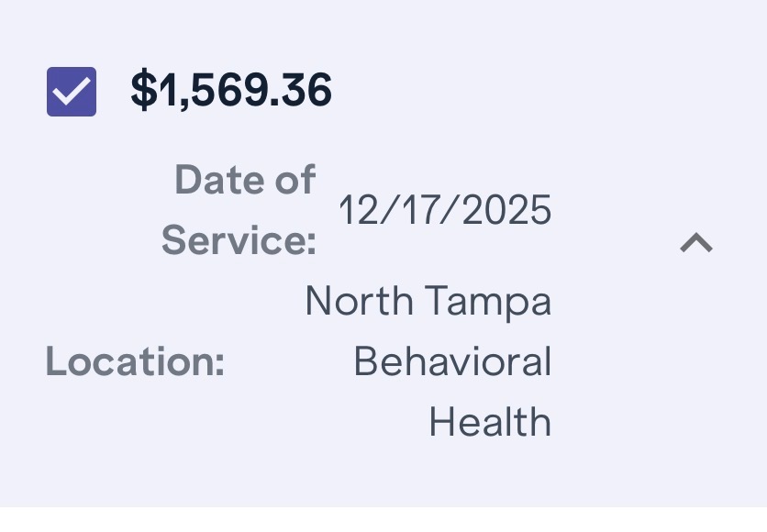Tap the upward caret icon
Image resolution: width=767 pixels, height=532 pixels.
pyautogui.click(x=696, y=242)
